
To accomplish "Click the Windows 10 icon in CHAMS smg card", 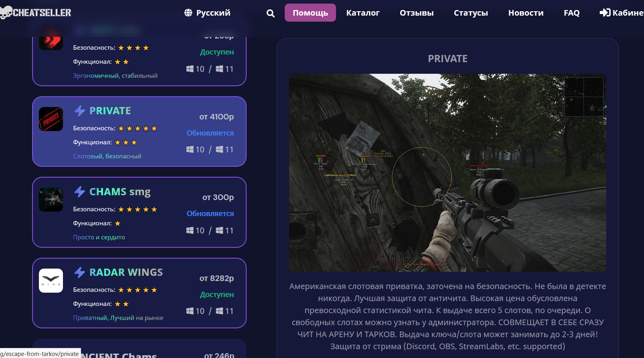I will (190, 231).
